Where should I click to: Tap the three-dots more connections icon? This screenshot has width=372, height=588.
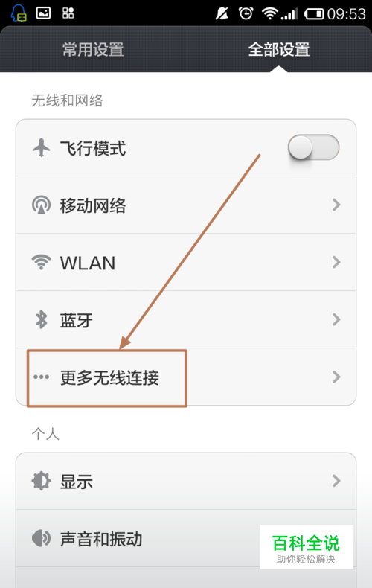coord(41,377)
